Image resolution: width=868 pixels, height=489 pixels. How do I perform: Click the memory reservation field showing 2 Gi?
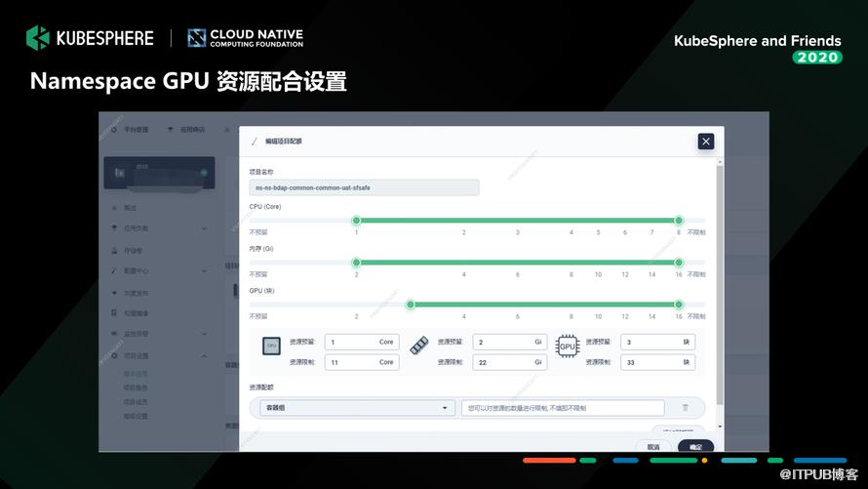point(510,343)
